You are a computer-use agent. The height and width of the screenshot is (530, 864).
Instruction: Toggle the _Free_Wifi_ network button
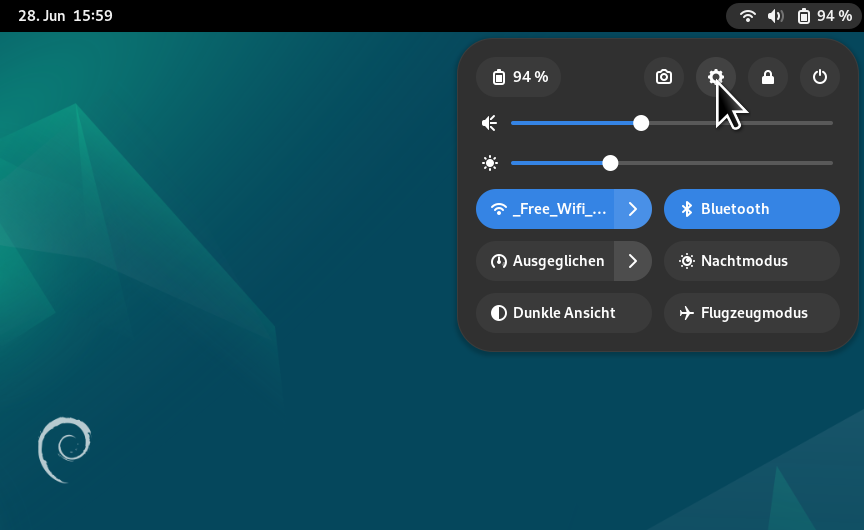point(545,209)
